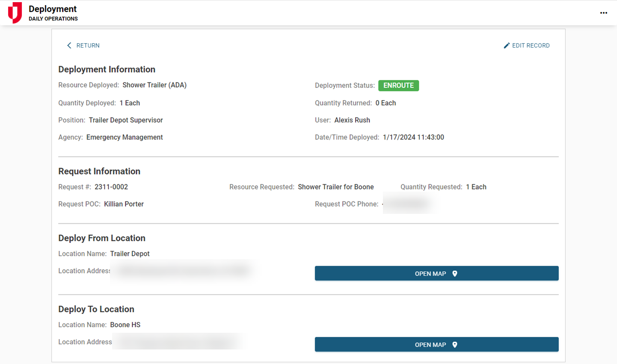
Task: Click the pencil icon beside Edit Record
Action: tap(507, 45)
